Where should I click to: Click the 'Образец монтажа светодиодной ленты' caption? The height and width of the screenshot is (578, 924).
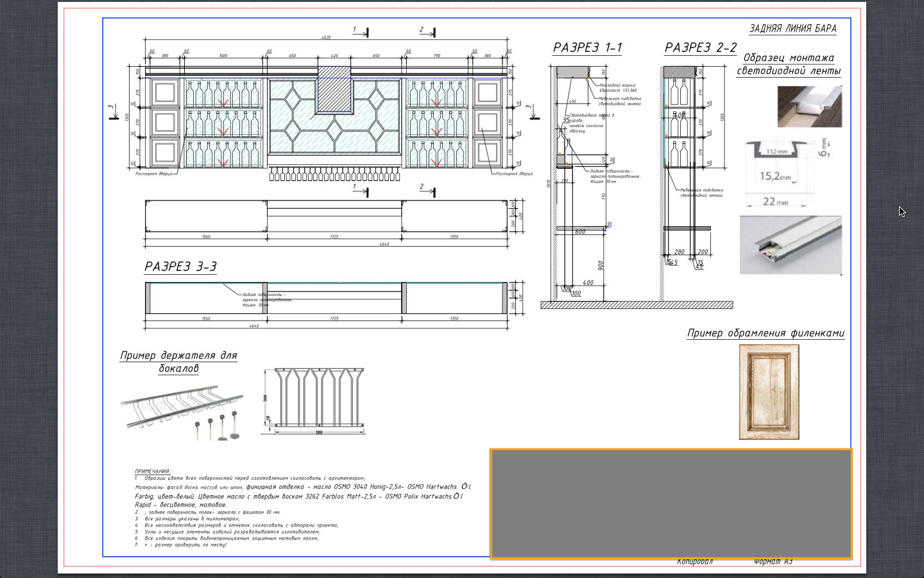coord(789,64)
